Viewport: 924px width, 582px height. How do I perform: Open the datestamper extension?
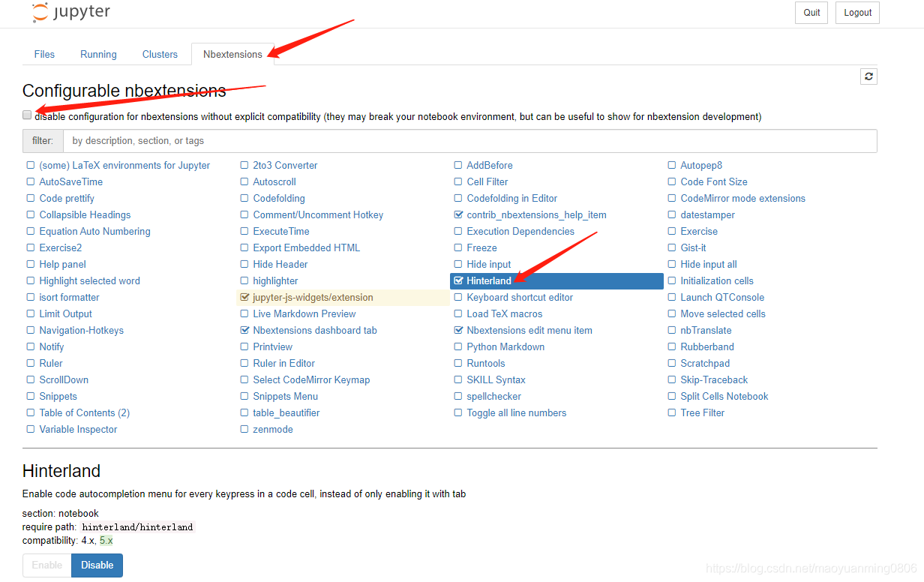pos(707,215)
